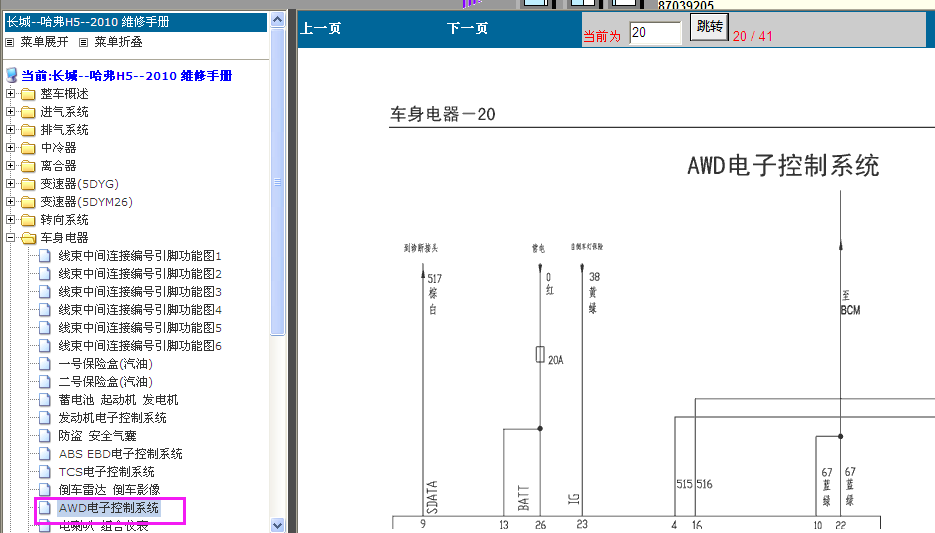Viewport: 935px width, 533px height.
Task: Click page icon of 线束中间连接编号引脚功能图5
Action: tap(45, 327)
